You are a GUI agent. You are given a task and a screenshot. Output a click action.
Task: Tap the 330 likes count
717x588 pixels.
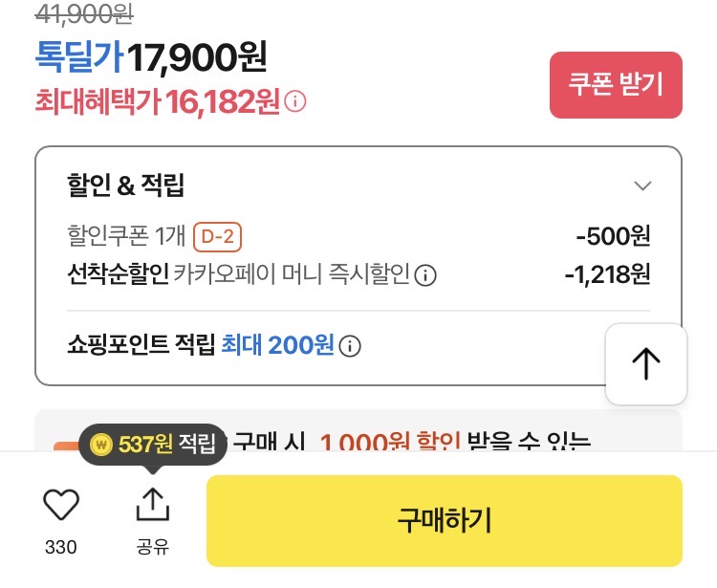pyautogui.click(x=61, y=548)
